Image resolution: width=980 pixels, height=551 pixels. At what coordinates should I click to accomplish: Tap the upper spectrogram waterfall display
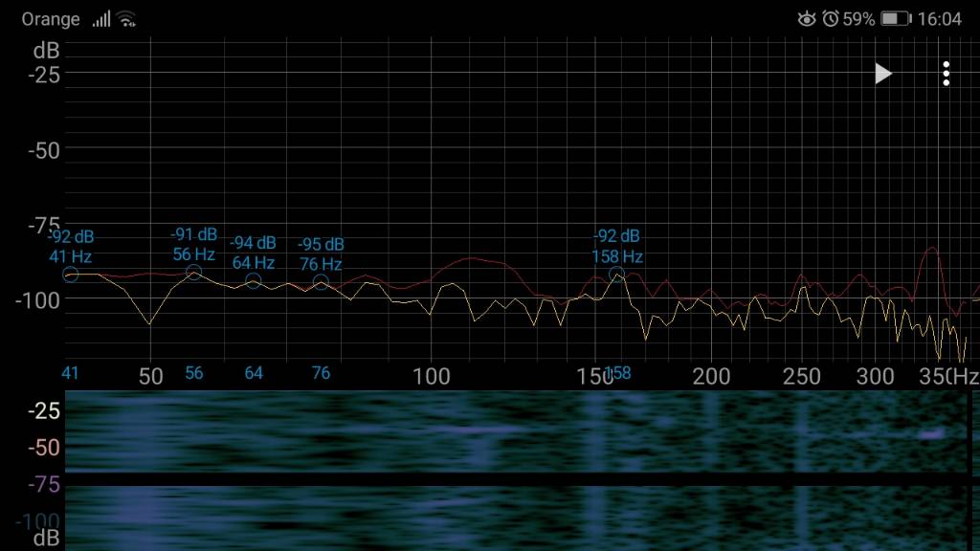pyautogui.click(x=516, y=430)
